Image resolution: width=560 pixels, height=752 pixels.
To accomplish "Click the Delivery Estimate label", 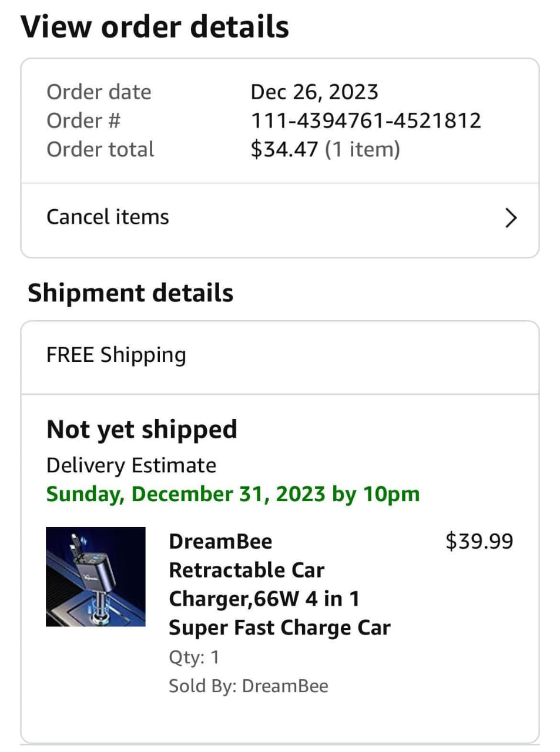I will [131, 465].
